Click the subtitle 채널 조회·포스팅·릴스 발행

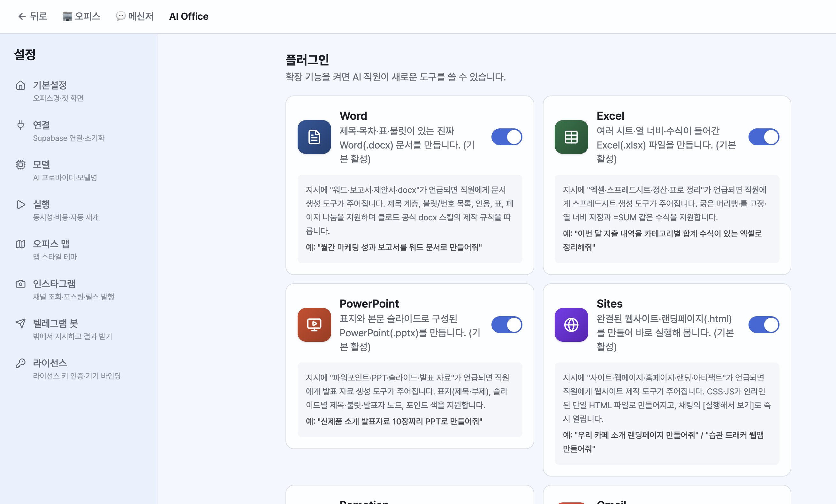tap(74, 297)
